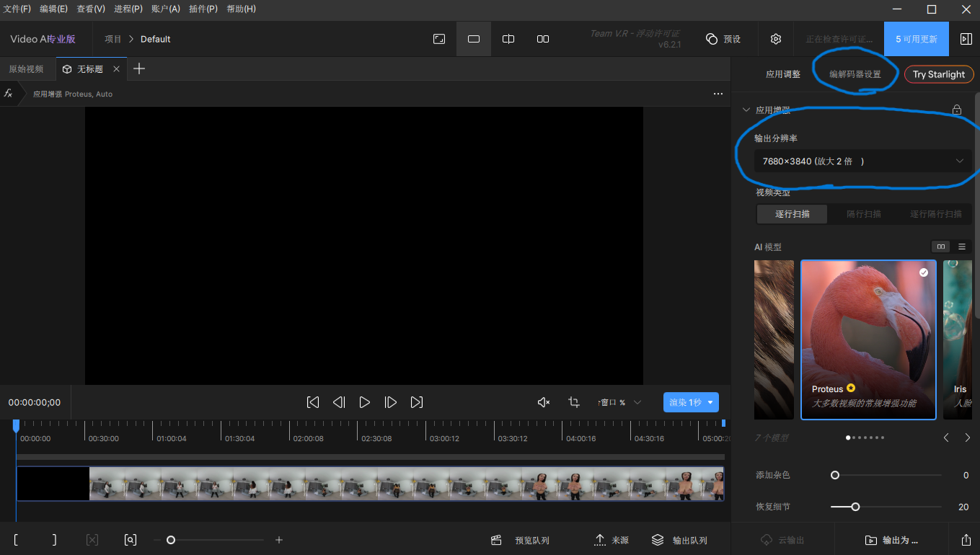Click the 输出为 export button
Viewport: 980px width, 555px height.
(x=891, y=540)
